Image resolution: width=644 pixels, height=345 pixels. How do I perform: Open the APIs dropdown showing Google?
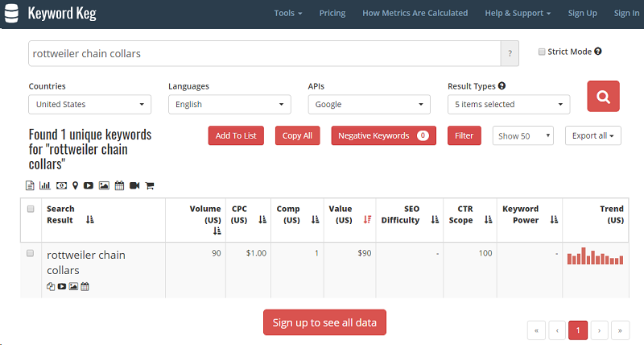point(369,105)
